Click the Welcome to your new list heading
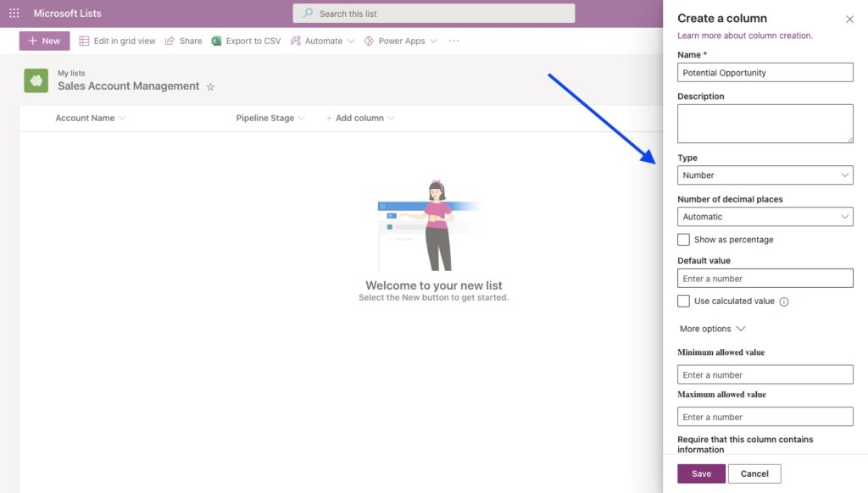 [434, 285]
